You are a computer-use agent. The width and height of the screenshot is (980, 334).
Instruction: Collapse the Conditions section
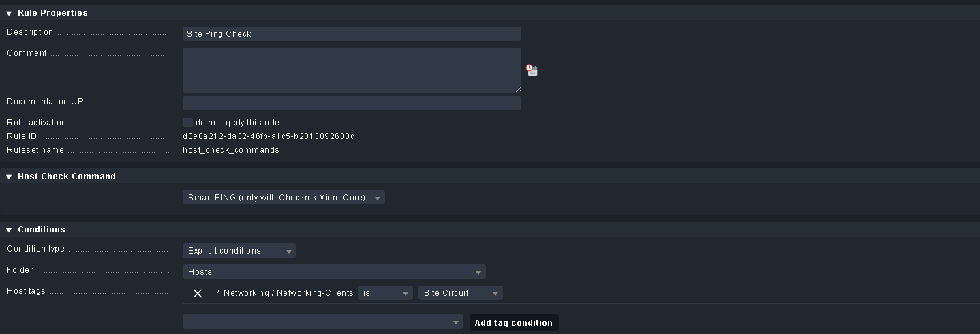(x=10, y=230)
